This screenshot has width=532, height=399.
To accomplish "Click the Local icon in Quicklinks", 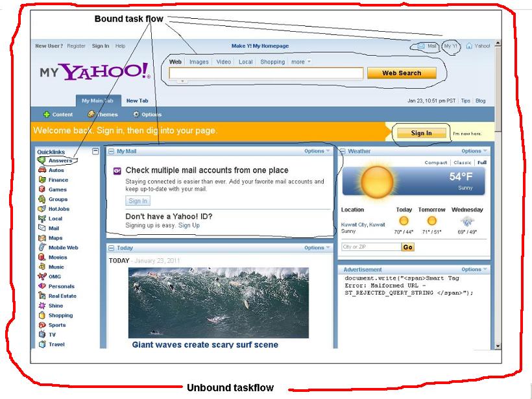I will pos(42,219).
